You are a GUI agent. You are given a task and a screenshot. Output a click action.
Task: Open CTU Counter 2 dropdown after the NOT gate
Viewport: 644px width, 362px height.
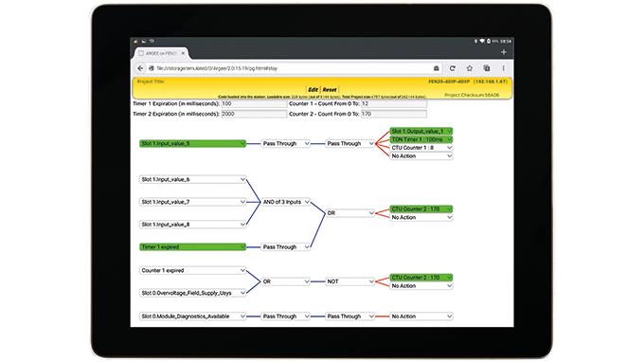(x=421, y=278)
